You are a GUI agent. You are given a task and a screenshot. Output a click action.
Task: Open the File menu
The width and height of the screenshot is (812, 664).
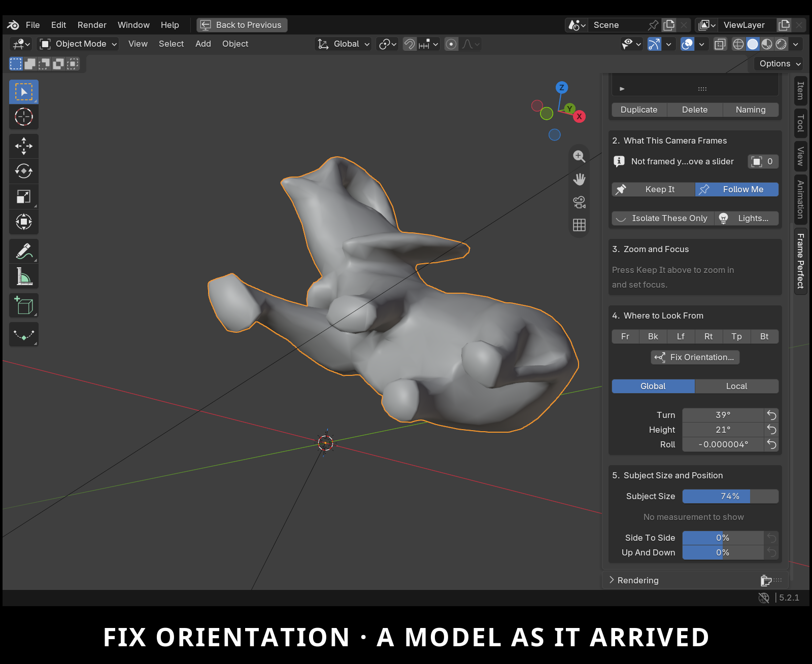click(33, 25)
